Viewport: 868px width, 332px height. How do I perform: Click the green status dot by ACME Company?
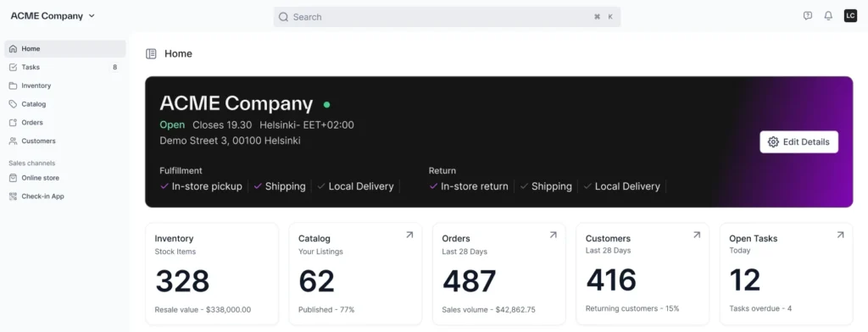[x=326, y=104]
